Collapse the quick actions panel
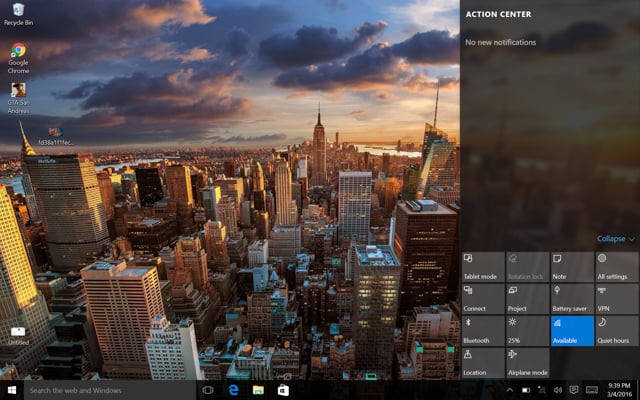 click(x=616, y=239)
